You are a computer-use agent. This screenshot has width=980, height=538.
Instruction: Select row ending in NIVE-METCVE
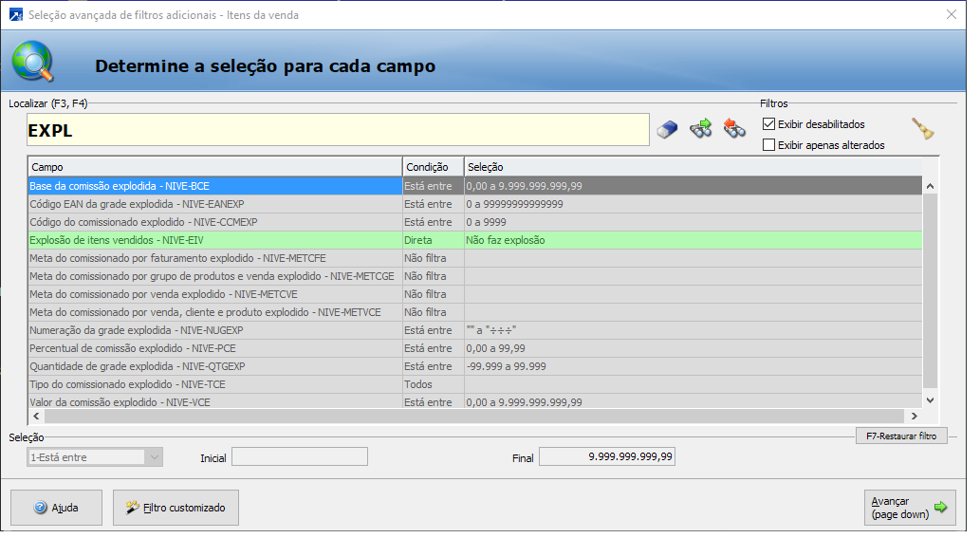475,294
